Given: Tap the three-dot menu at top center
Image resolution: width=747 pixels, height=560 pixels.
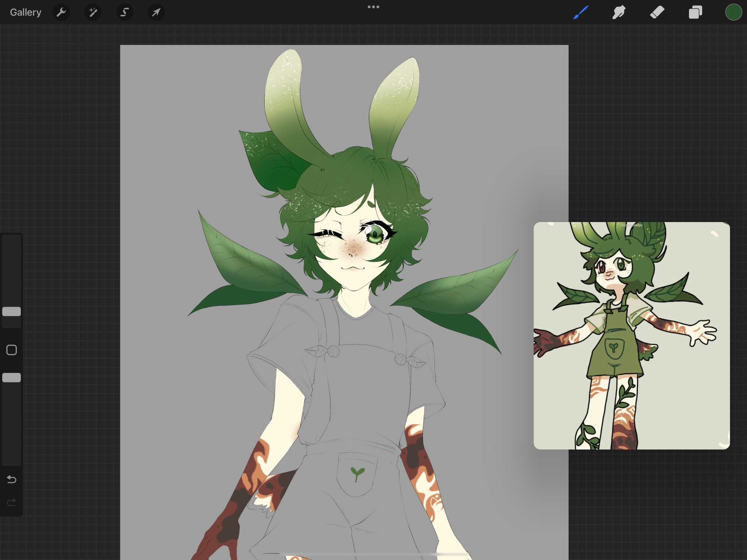Looking at the screenshot, I should 373,7.
